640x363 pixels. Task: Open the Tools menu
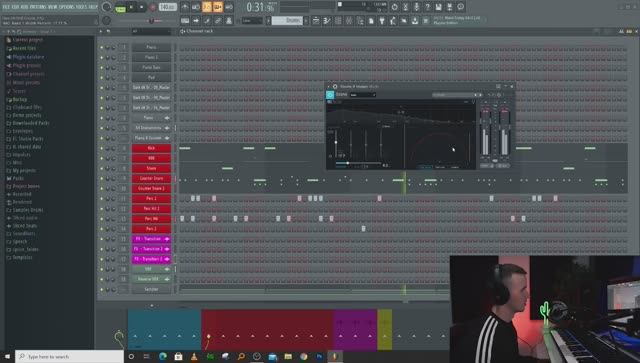coord(81,7)
